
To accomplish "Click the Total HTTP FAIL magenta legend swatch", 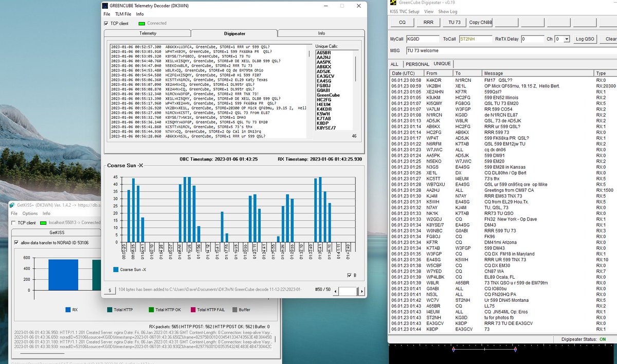I will click(x=193, y=310).
